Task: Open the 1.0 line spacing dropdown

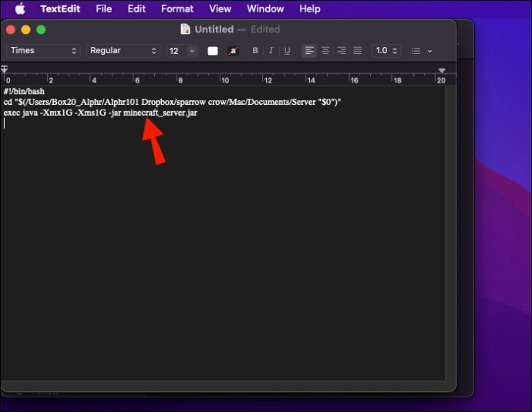Action: pos(386,51)
